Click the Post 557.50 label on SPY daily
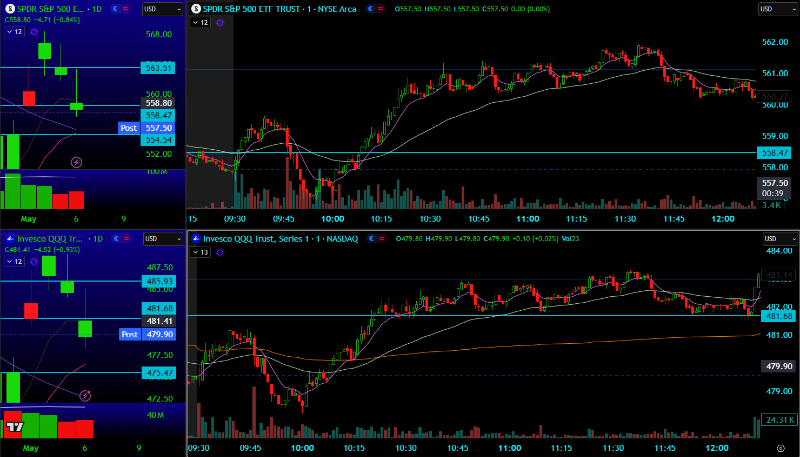 pyautogui.click(x=147, y=128)
